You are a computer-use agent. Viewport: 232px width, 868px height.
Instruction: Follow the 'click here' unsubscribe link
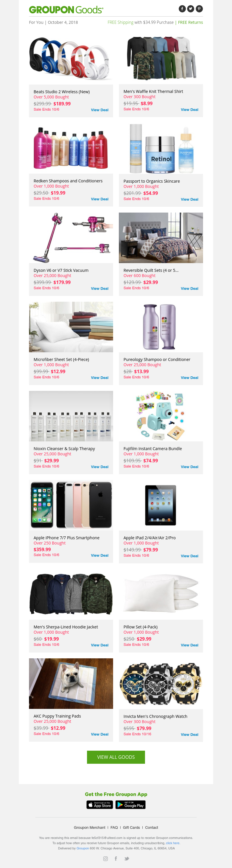tap(173, 843)
